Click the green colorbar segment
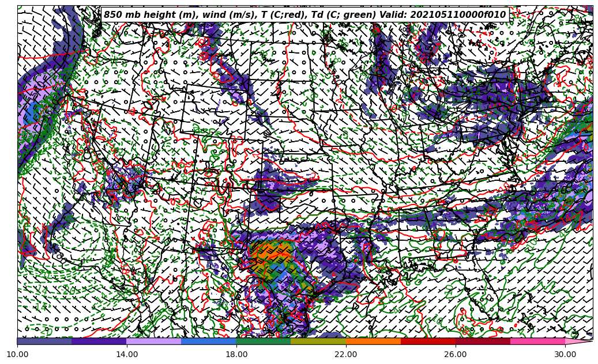This screenshot has width=598, height=364. [264, 342]
